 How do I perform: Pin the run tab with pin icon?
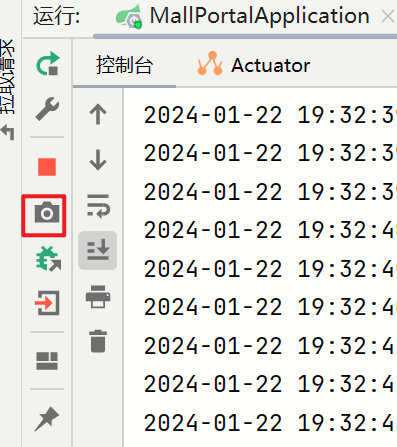47,419
